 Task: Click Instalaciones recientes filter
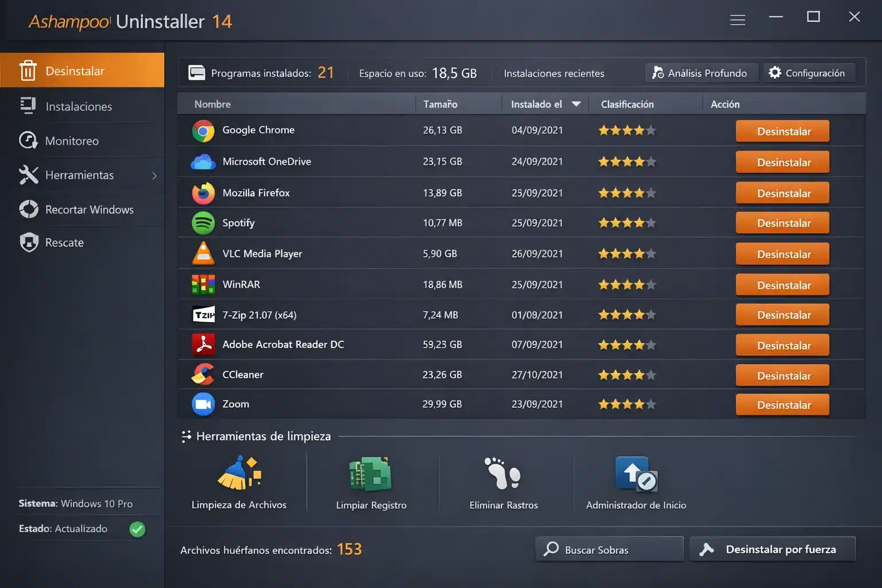tap(554, 73)
